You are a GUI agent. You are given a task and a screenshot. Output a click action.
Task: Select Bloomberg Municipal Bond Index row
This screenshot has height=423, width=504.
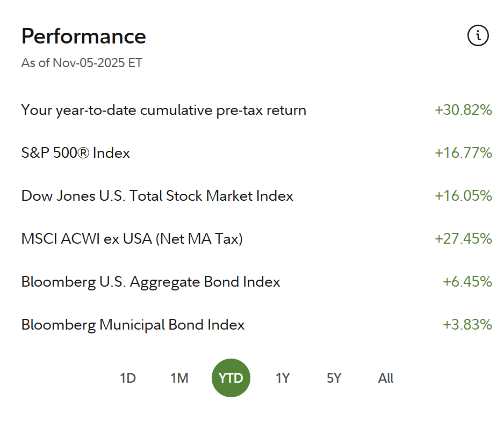click(133, 325)
